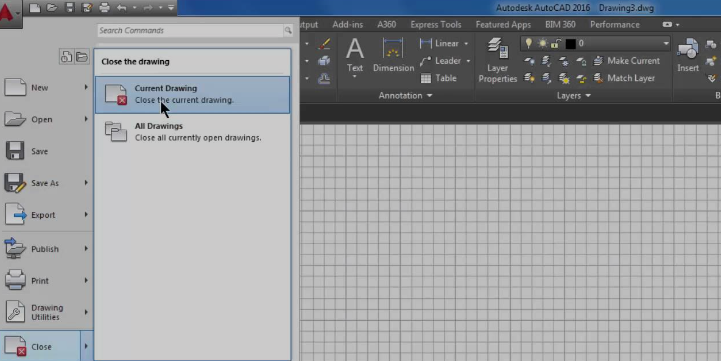Select Current Drawing close option
Viewport: 721px width, 361px height.
point(193,95)
